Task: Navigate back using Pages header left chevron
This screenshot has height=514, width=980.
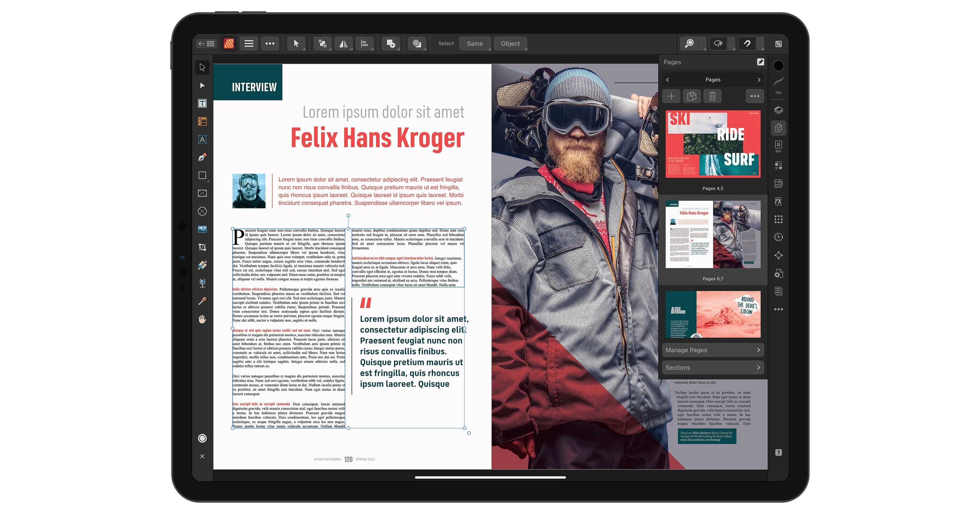Action: click(668, 80)
